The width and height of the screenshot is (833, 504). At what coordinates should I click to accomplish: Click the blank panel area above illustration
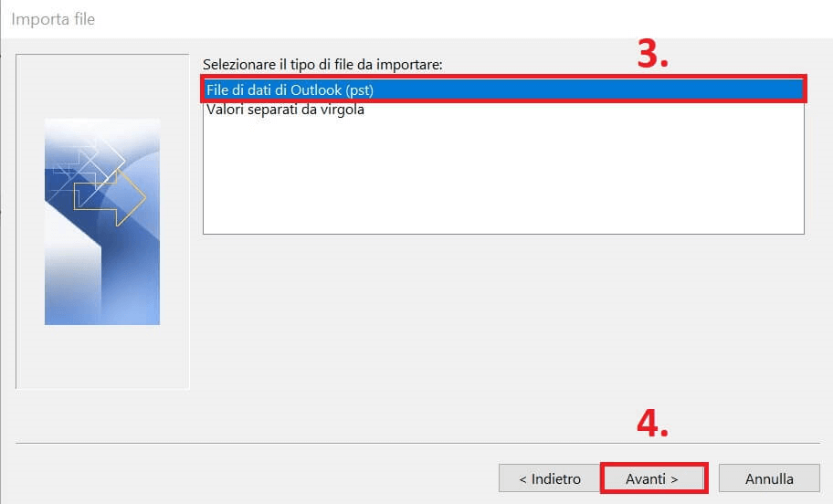point(102,86)
